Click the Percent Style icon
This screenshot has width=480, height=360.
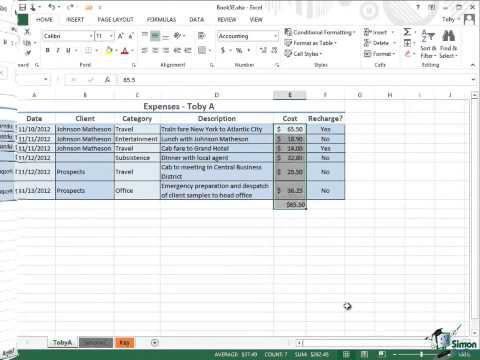[x=239, y=50]
